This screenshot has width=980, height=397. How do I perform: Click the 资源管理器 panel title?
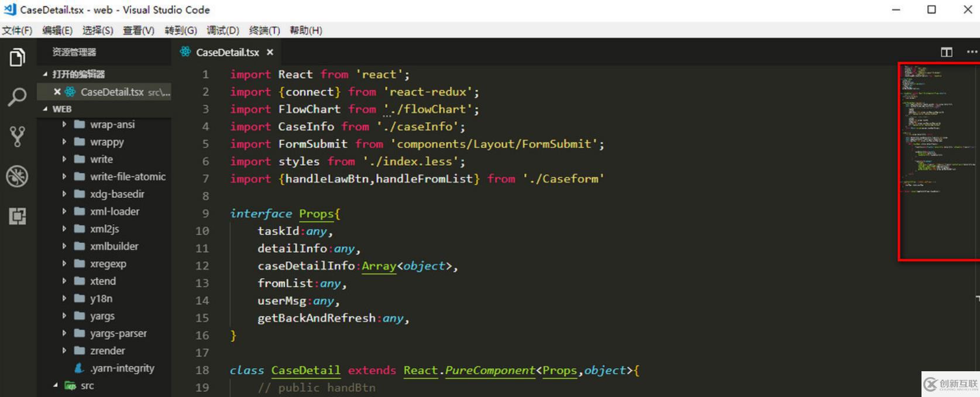tap(74, 52)
